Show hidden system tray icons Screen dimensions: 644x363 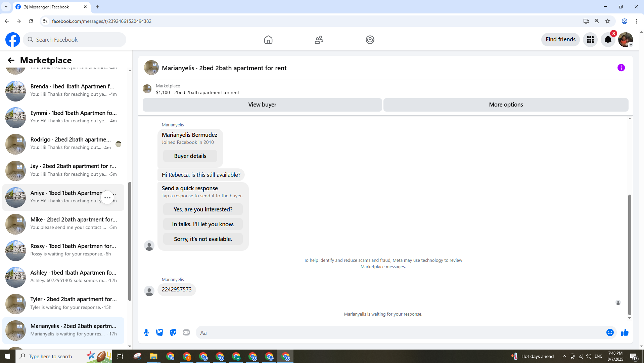tap(564, 356)
